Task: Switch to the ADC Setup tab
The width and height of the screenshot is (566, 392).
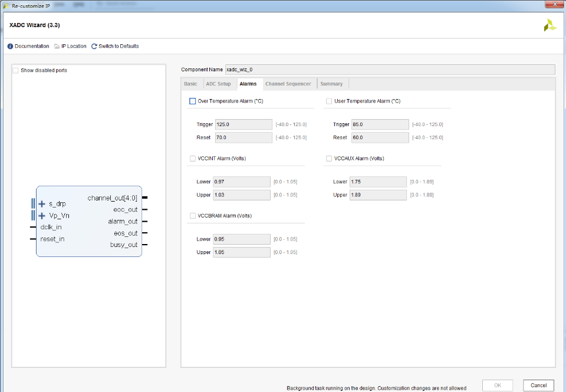Action: pos(218,84)
